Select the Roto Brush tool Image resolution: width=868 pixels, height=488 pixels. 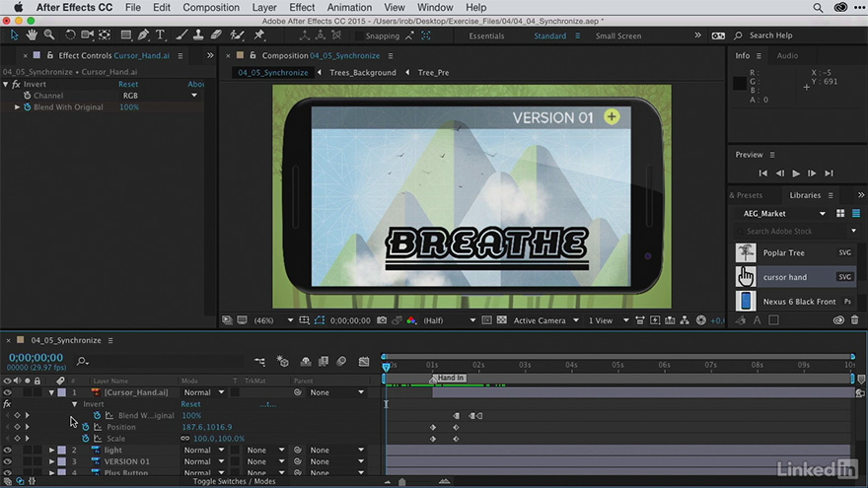[237, 35]
